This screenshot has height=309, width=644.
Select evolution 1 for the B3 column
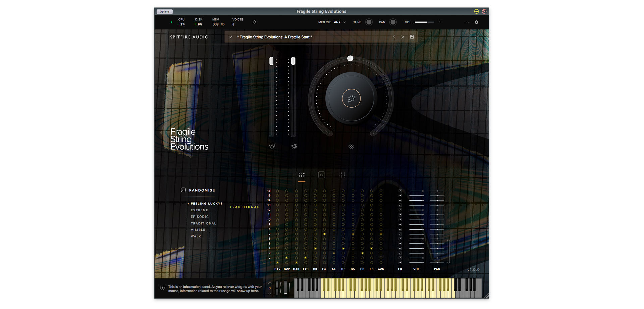coord(315,263)
